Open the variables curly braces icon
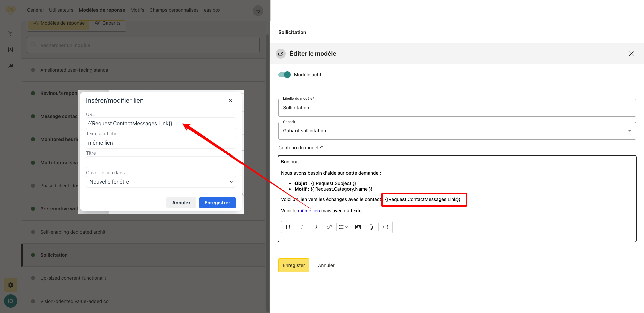Viewport: 644px width, 313px height. [386, 227]
